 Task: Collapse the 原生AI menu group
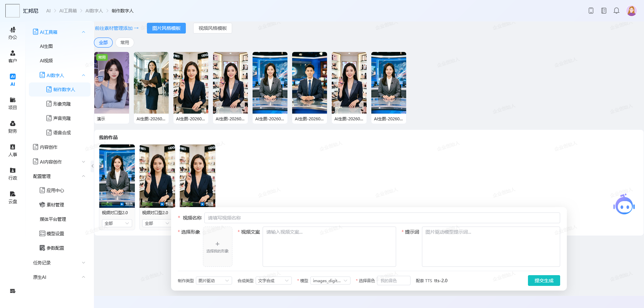coord(84,277)
